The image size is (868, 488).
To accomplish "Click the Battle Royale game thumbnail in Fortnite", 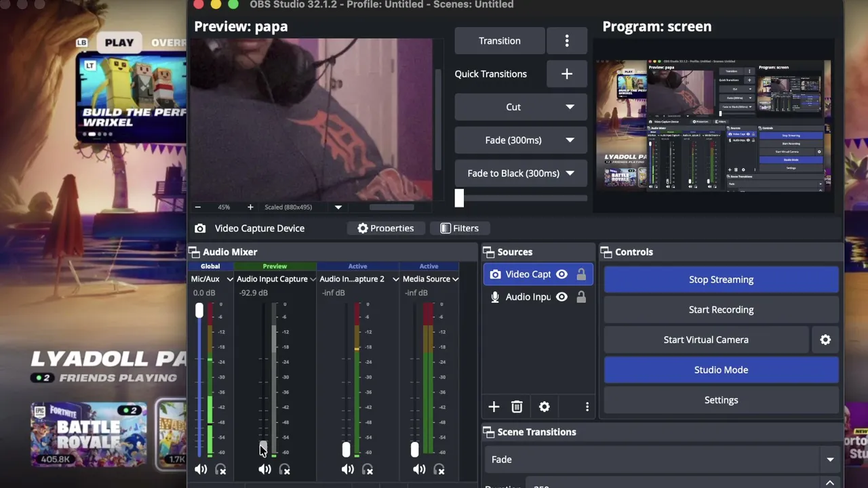I will (88, 435).
